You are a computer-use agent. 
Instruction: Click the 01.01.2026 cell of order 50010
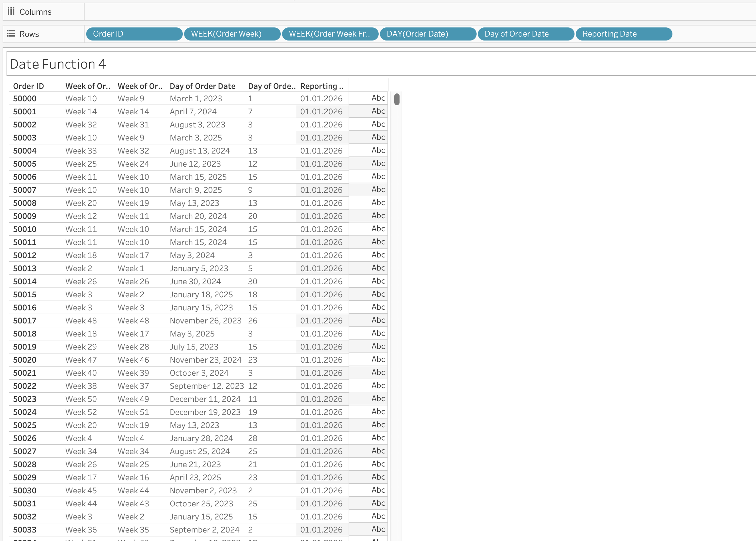tap(321, 229)
